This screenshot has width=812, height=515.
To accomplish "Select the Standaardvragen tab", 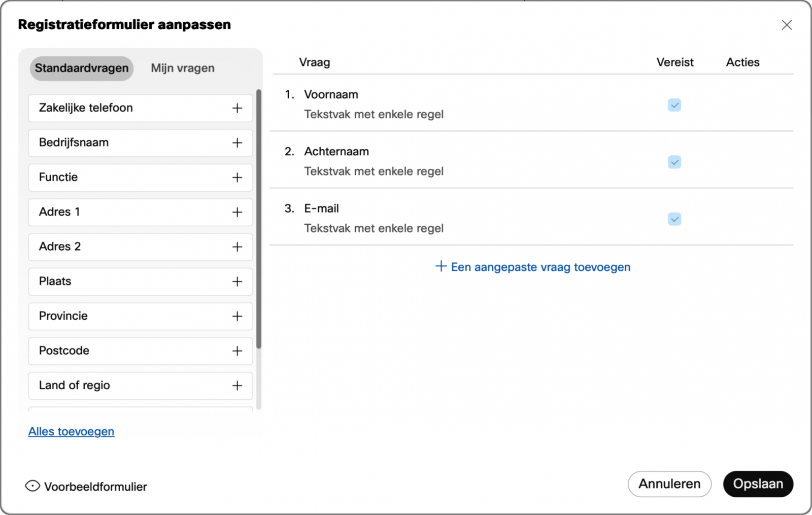I will point(81,68).
